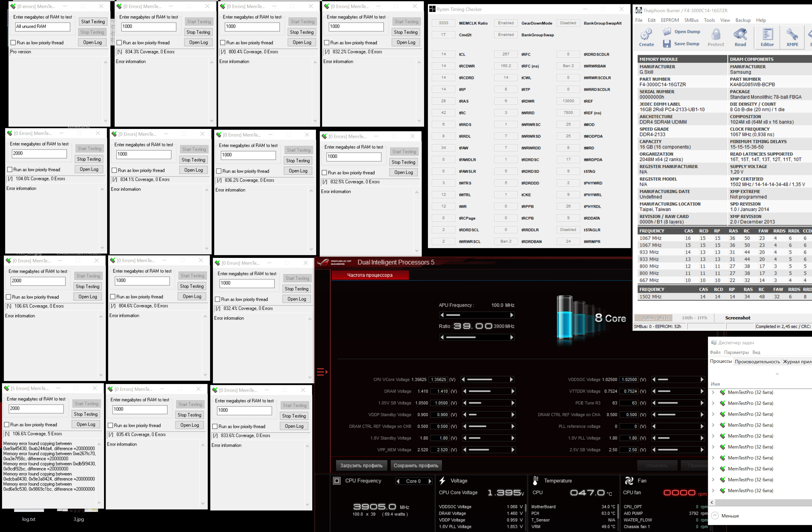Open the EEPROM menu
The width and height of the screenshot is (812, 532).
[x=670, y=20]
